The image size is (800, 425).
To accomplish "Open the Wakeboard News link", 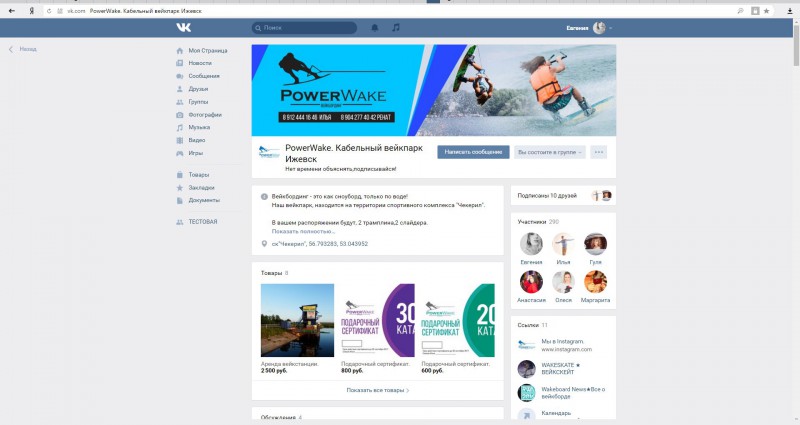I will pos(573,392).
